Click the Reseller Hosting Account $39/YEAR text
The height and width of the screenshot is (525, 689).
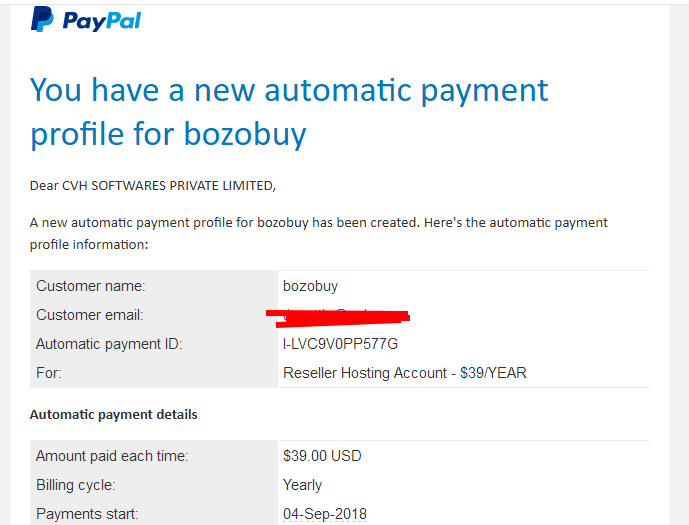point(405,373)
